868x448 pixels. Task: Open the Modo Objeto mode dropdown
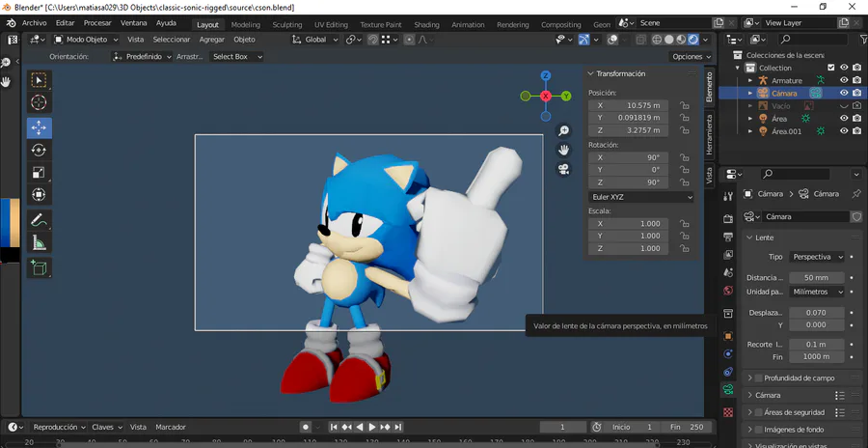click(x=87, y=40)
